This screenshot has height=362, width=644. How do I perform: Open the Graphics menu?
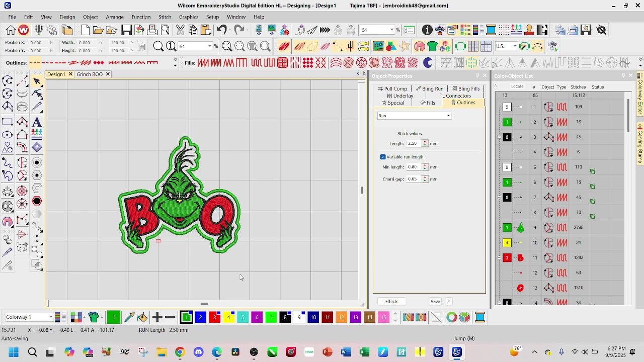(189, 17)
